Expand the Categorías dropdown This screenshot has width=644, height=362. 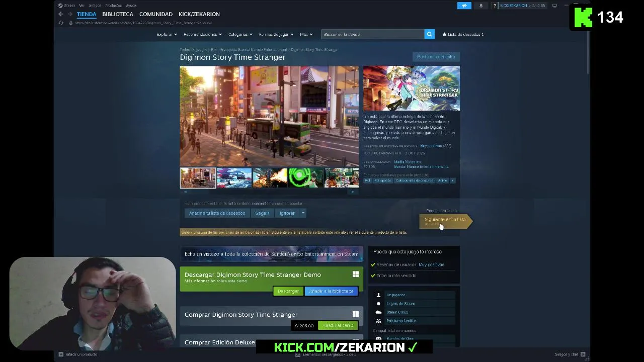[x=240, y=34]
